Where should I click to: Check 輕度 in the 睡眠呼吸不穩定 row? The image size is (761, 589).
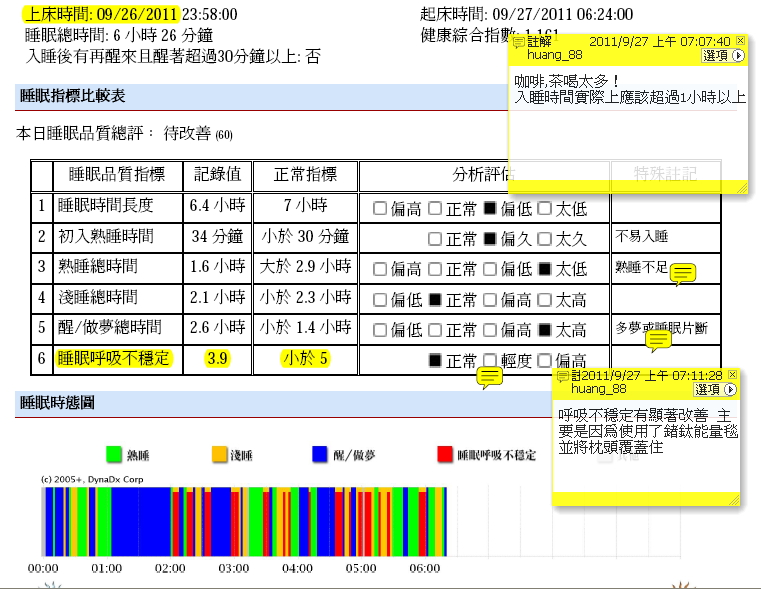490,360
